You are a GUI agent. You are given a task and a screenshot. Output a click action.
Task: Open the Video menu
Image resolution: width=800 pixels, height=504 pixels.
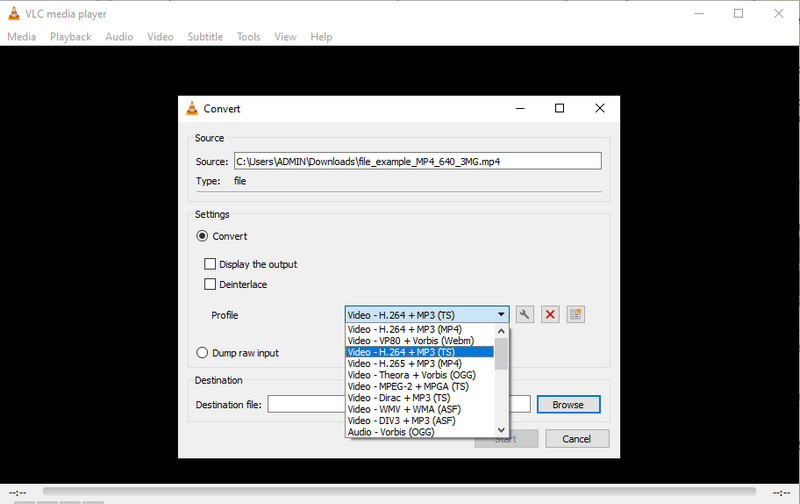click(160, 37)
